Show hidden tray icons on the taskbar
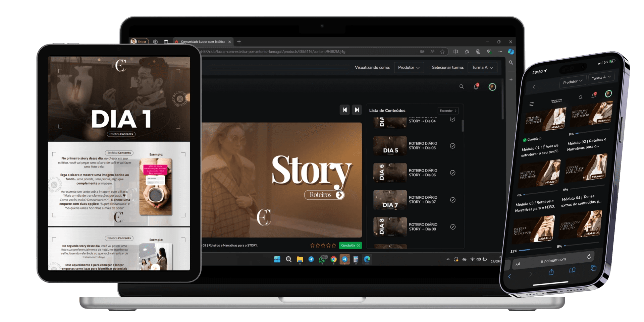The height and width of the screenshot is (322, 644). (448, 259)
